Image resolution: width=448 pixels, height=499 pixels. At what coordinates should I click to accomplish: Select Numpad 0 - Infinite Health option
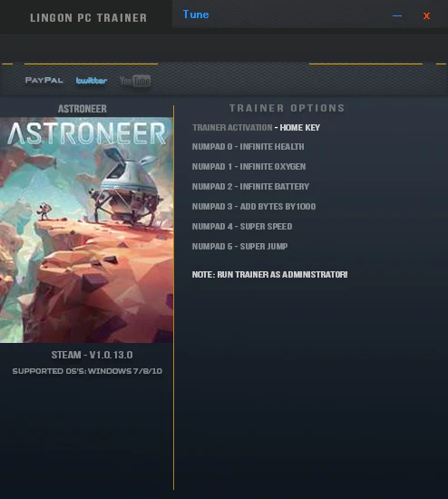point(248,147)
